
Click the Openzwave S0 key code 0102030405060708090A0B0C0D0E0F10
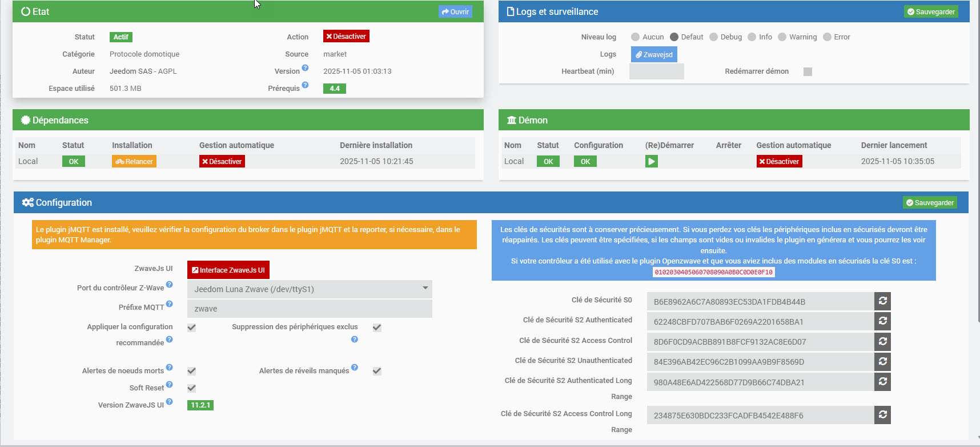pos(714,272)
